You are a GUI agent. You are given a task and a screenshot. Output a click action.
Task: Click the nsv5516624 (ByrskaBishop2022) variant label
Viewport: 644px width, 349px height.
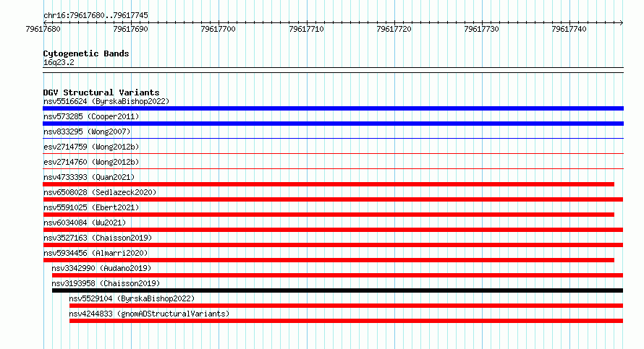106,101
